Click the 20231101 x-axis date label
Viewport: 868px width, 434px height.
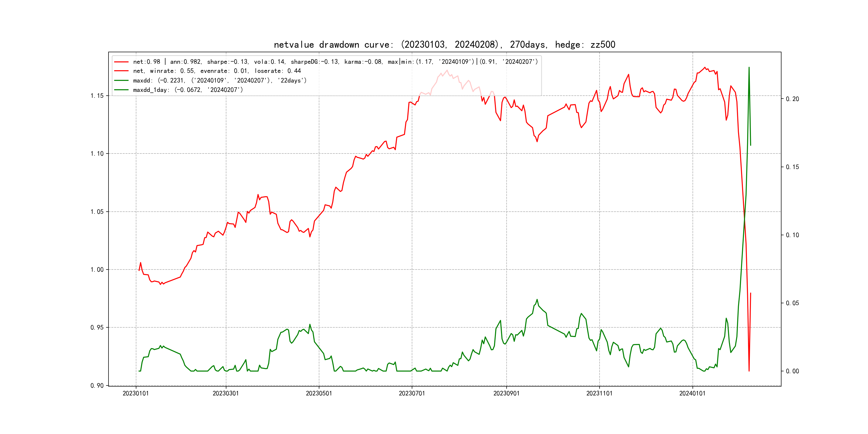click(600, 394)
